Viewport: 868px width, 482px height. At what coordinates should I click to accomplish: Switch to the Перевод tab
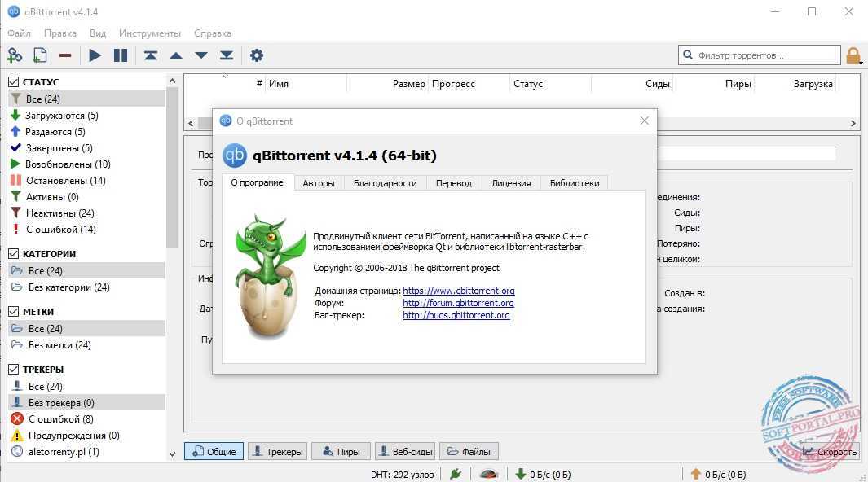pyautogui.click(x=453, y=183)
